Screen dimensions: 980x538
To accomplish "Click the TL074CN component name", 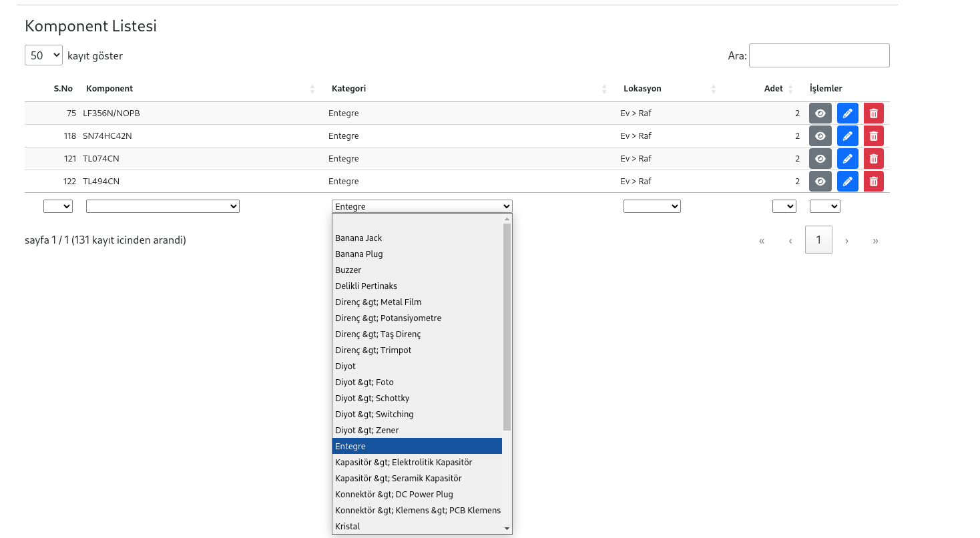I will coord(101,159).
